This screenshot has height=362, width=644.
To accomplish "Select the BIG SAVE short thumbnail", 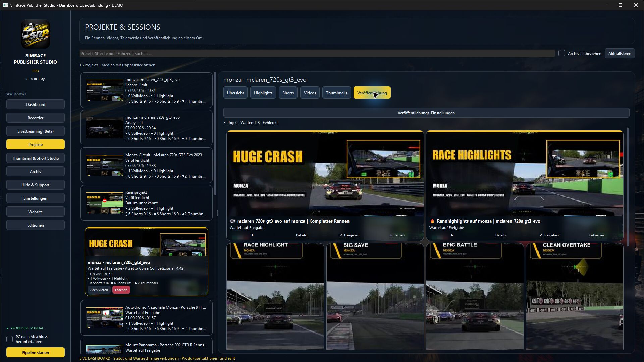I will tap(375, 296).
